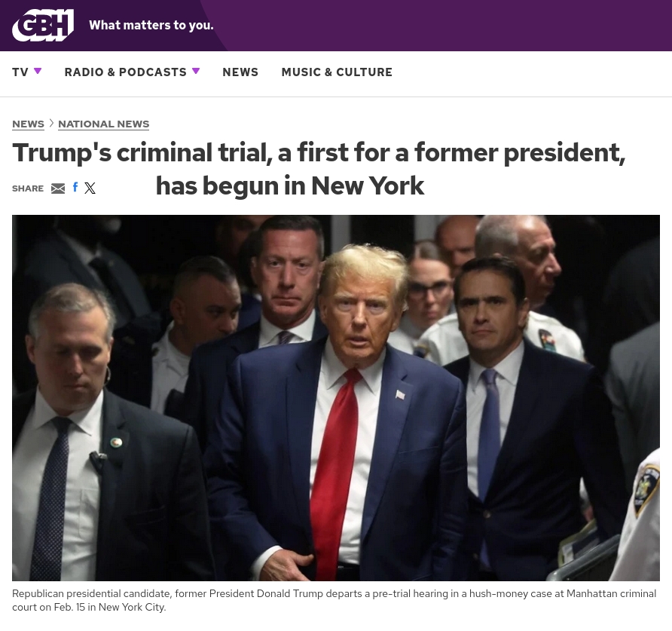The width and height of the screenshot is (672, 631).
Task: Open the Radio & Podcasts menu label
Action: click(x=126, y=72)
